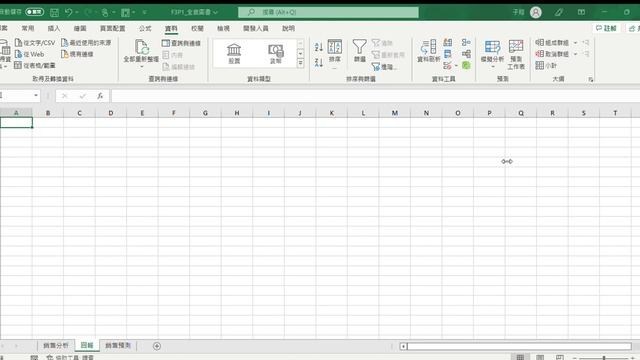This screenshot has width=640, height=360.
Task: Click Existing Connections (現有連線)
Action: pyautogui.click(x=77, y=54)
